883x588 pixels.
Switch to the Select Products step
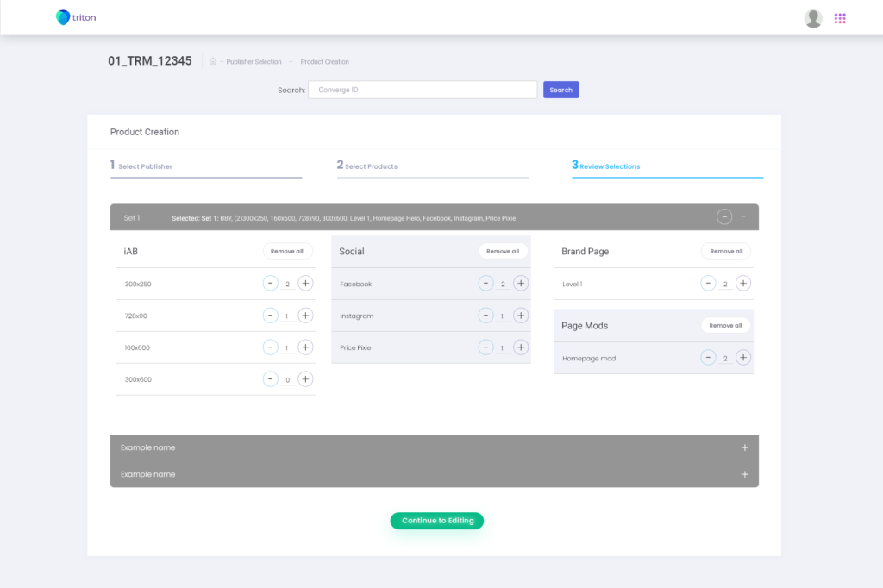pyautogui.click(x=367, y=166)
